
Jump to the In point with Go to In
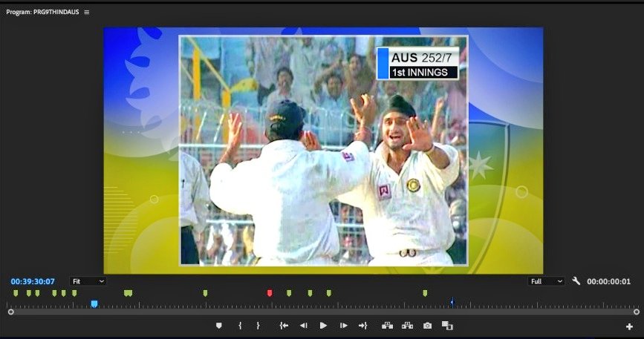click(x=284, y=326)
